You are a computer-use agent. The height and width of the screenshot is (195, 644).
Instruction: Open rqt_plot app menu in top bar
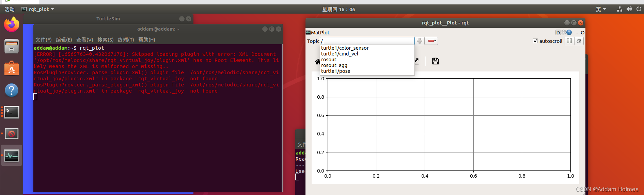click(x=38, y=9)
